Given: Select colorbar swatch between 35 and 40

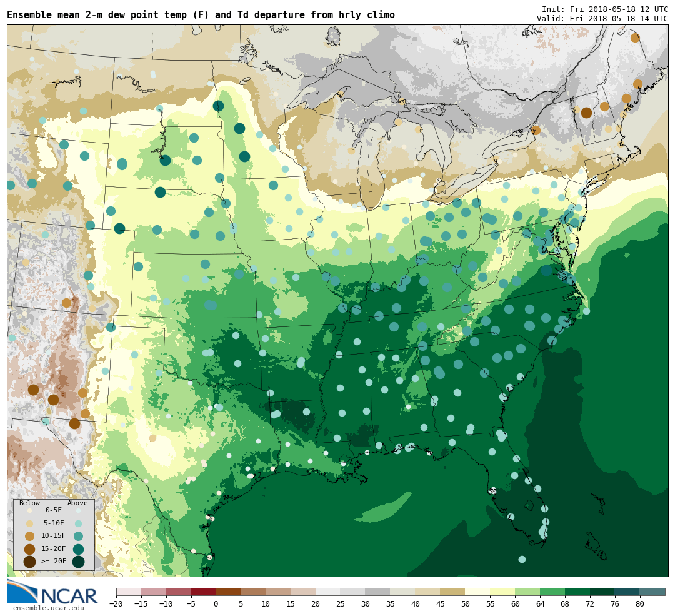Looking at the screenshot, I should coord(403,592).
